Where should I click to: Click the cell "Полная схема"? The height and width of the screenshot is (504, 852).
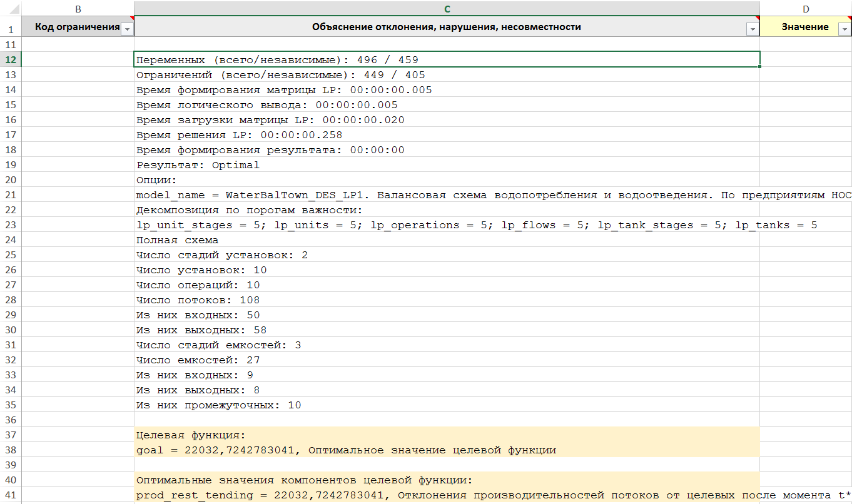coord(177,240)
